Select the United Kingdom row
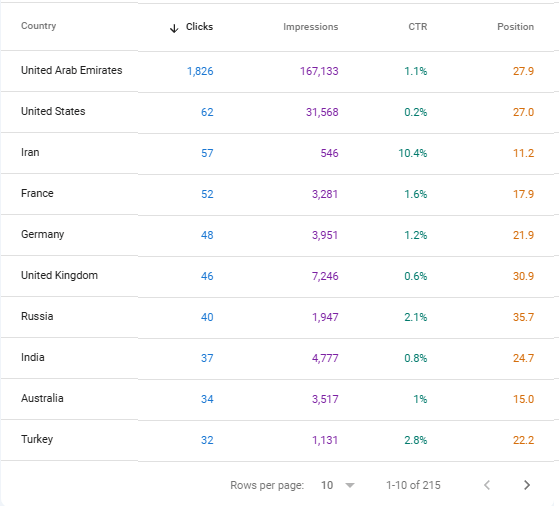 click(x=280, y=276)
